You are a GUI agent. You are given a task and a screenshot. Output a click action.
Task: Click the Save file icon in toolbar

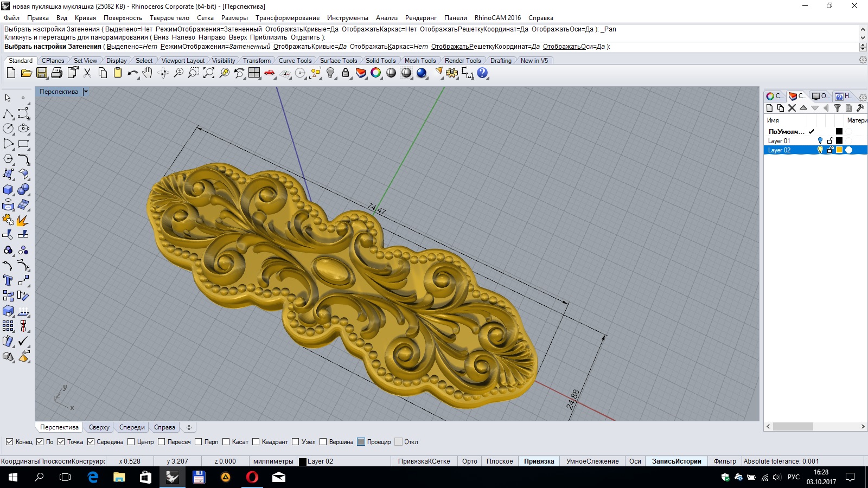tap(42, 73)
